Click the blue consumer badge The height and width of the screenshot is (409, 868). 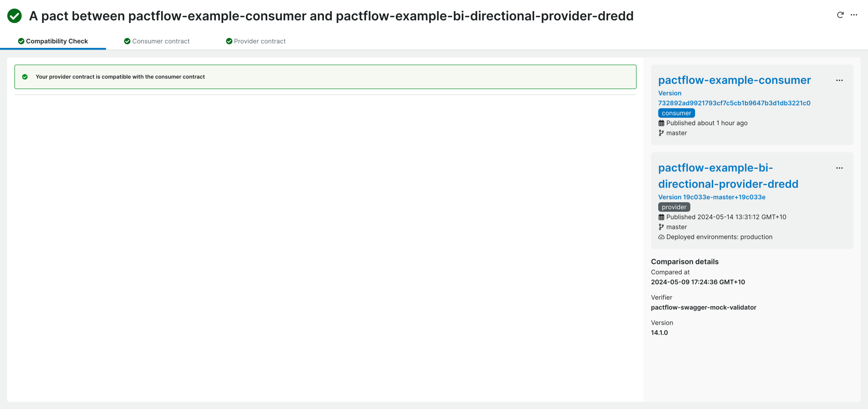676,113
